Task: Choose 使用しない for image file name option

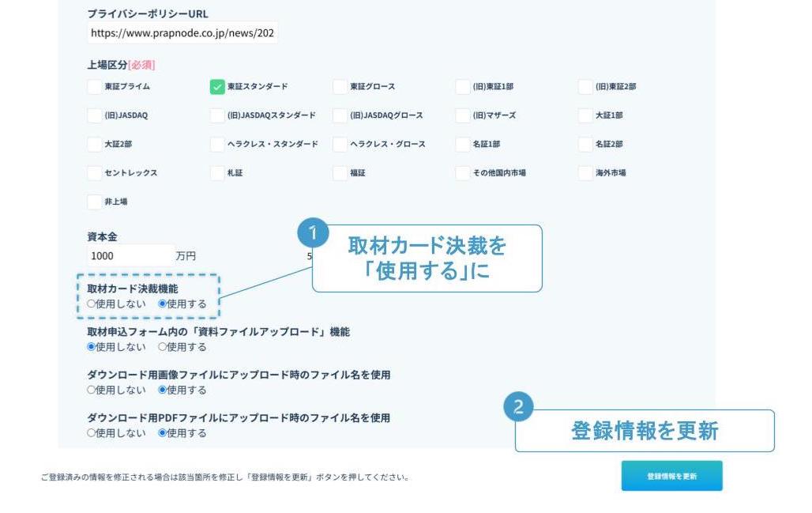Action: 92,390
